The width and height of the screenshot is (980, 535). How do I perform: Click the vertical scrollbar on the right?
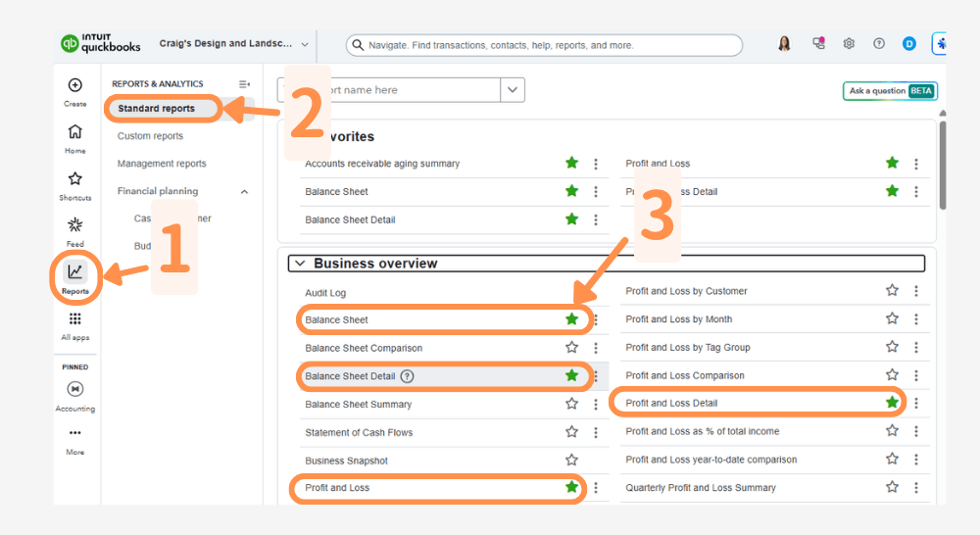pos(942,162)
